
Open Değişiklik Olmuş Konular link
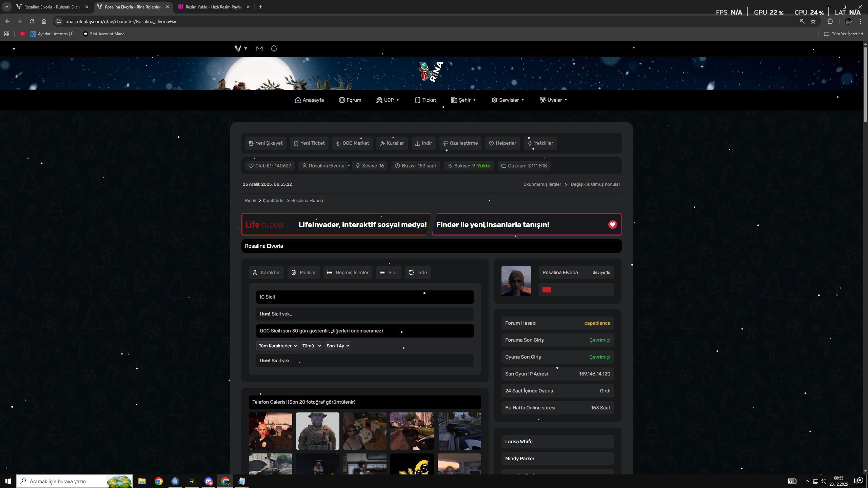[x=595, y=184]
